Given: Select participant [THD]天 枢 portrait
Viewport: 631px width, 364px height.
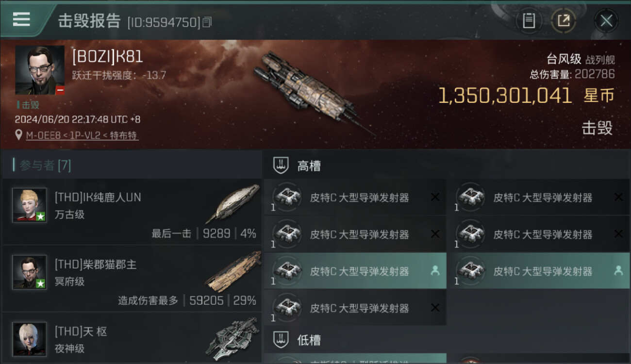Looking at the screenshot, I should pos(30,339).
